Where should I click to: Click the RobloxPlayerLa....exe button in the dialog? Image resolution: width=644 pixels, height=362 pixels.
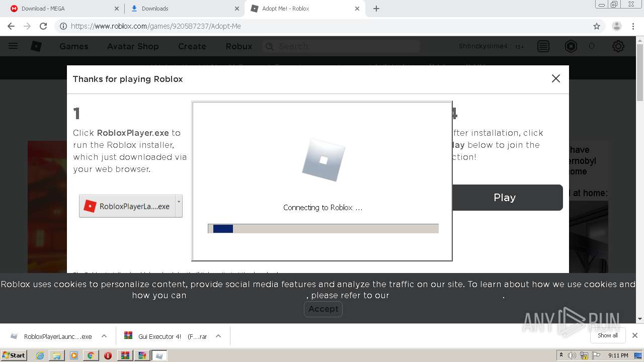coord(127,206)
